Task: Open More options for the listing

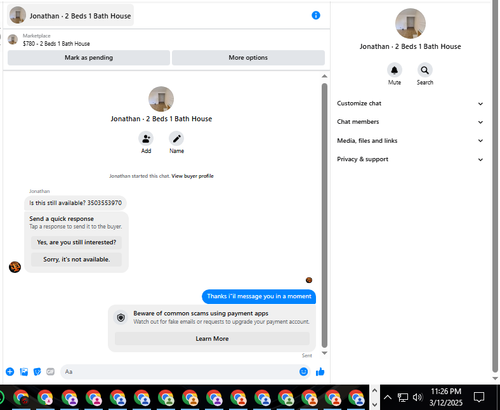Action: (x=248, y=58)
